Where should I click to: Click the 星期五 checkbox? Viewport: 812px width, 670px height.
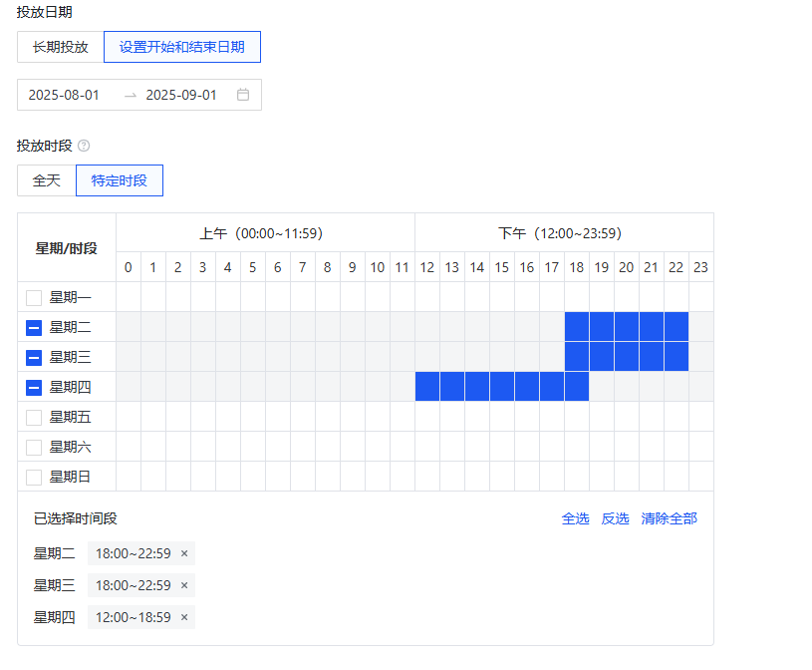pos(34,417)
